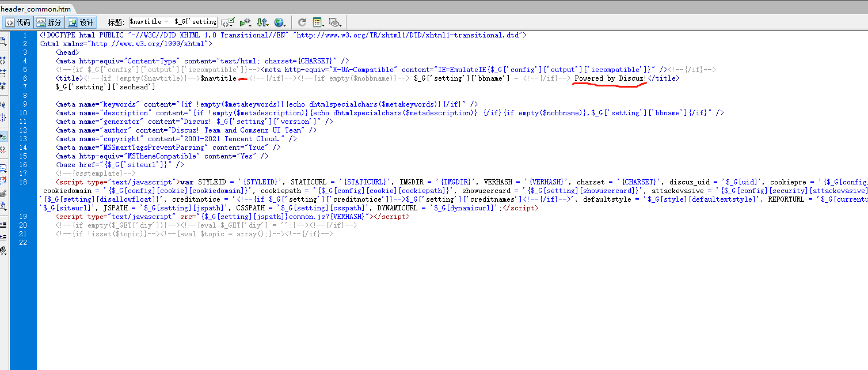Switch to Code view (代码) button
This screenshot has width=868, height=370.
click(x=18, y=22)
